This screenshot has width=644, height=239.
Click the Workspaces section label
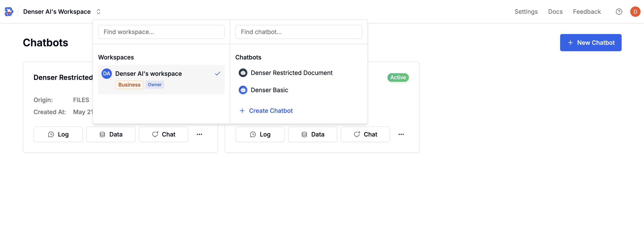(x=116, y=57)
